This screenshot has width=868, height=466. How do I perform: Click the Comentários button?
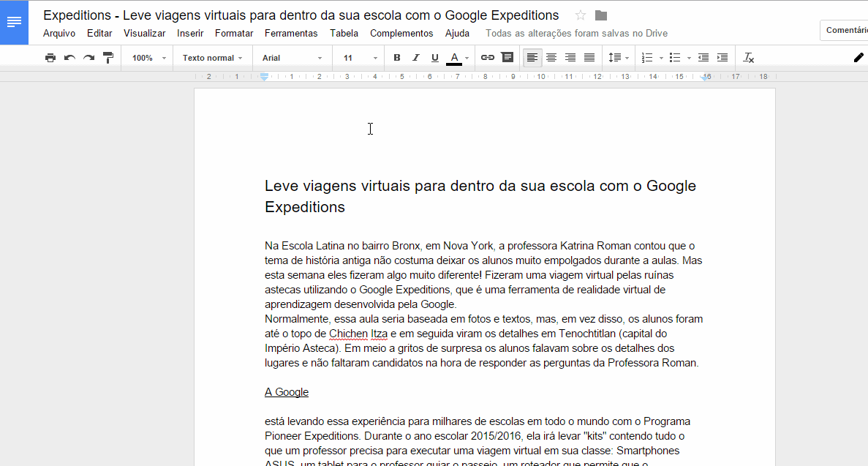(x=844, y=31)
